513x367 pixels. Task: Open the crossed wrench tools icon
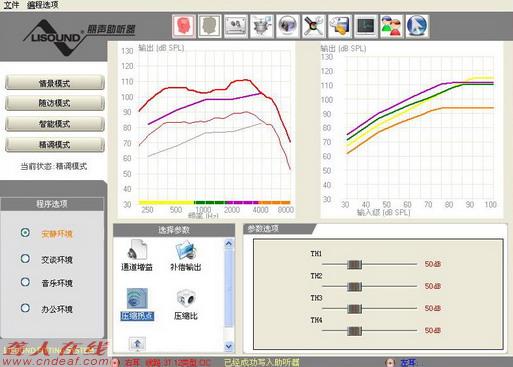314,26
